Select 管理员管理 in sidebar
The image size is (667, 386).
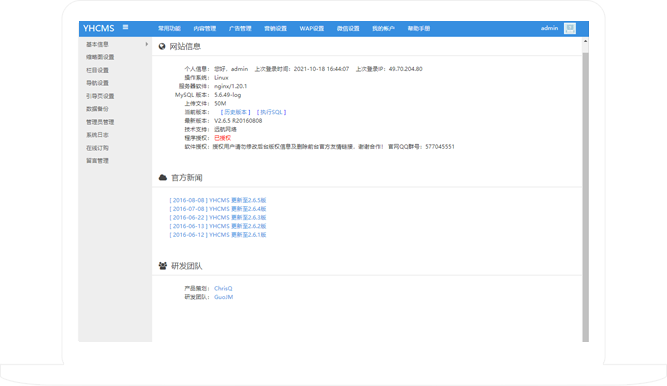click(100, 122)
